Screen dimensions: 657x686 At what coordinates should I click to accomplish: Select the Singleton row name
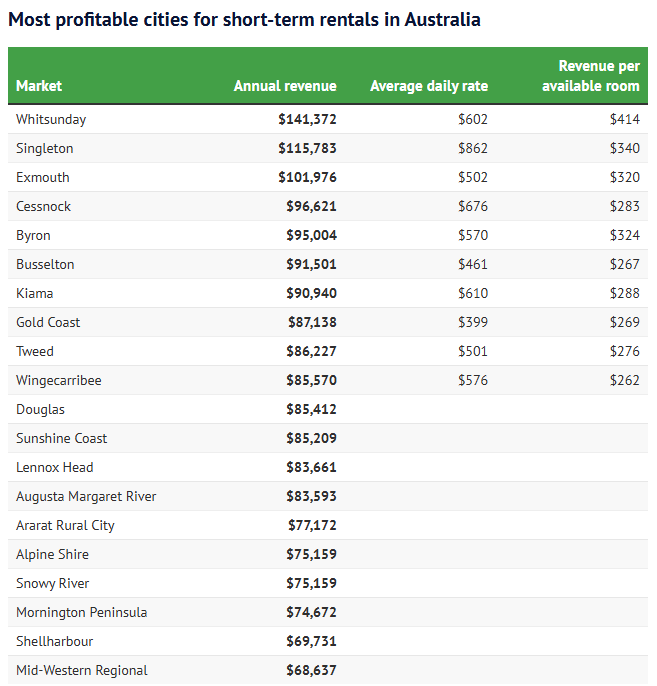tap(45, 148)
